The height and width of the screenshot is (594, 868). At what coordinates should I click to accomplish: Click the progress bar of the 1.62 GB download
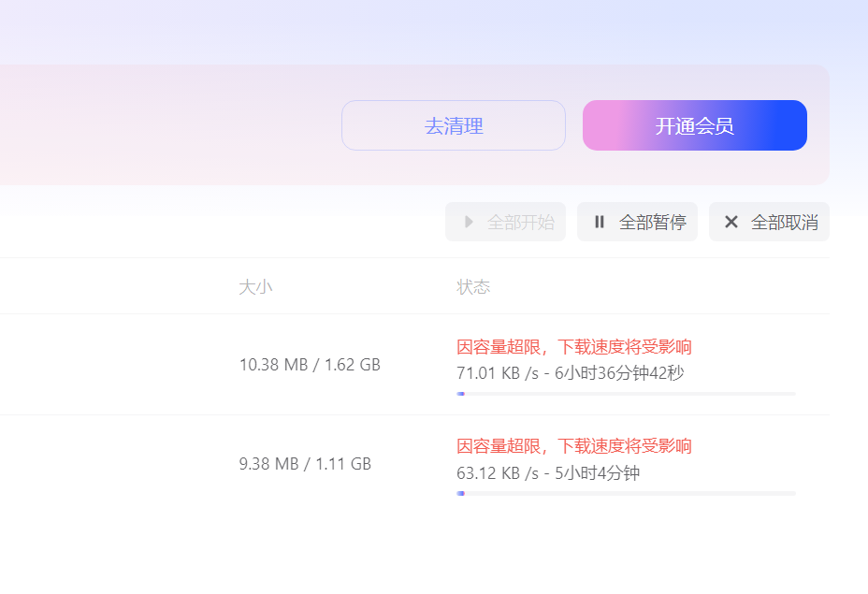click(x=626, y=394)
